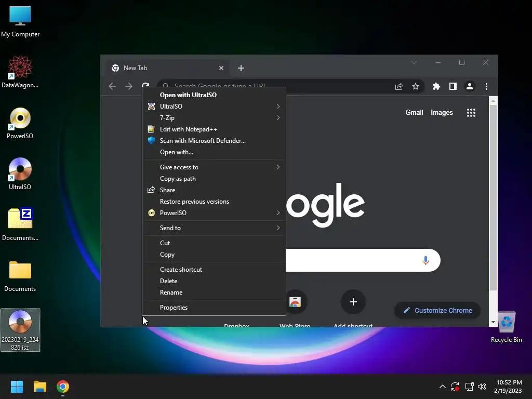Open the clock and date flyout
The image size is (532, 399).
coord(508,387)
